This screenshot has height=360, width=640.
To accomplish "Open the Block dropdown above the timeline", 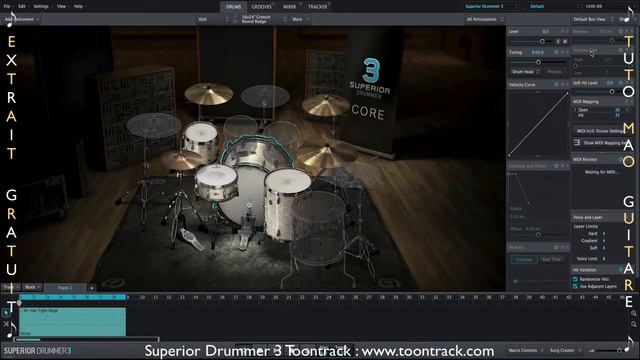I will point(32,287).
